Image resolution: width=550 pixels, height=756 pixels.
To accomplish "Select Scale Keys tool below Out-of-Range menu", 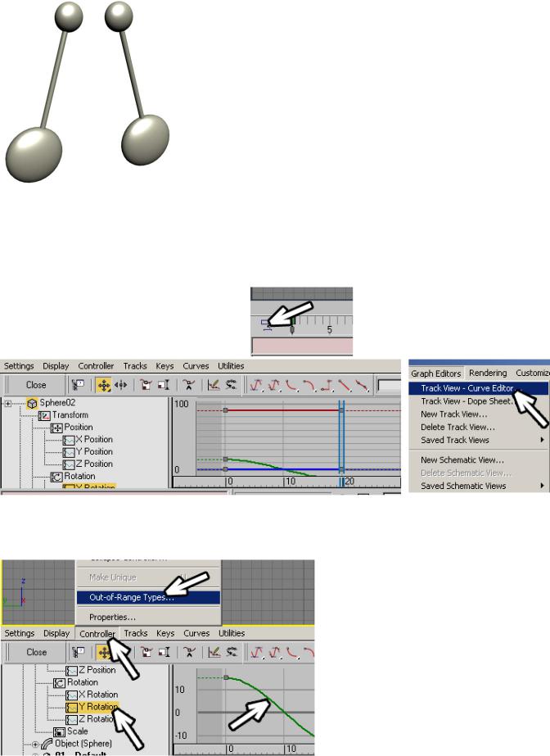I will pos(147,652).
